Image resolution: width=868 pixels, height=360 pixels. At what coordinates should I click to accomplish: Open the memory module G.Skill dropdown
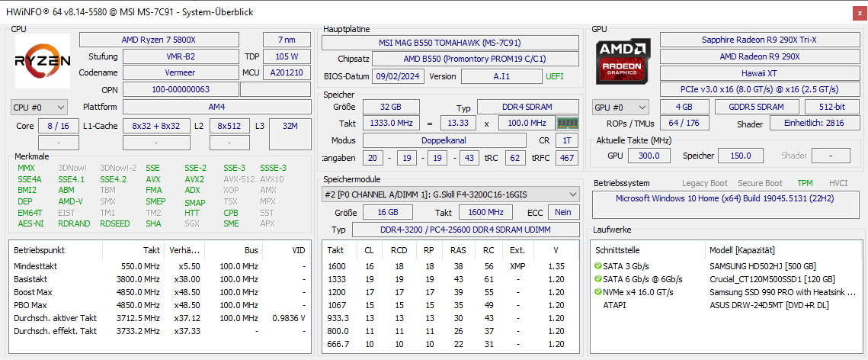pos(450,194)
